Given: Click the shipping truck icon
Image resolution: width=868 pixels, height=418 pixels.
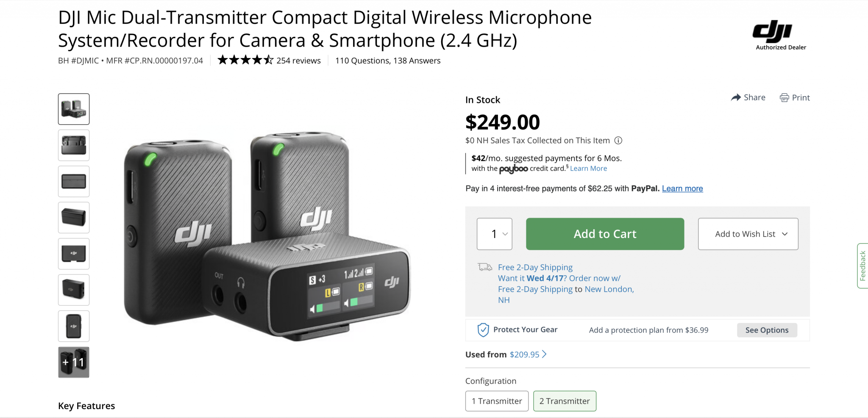Looking at the screenshot, I should [x=485, y=267].
